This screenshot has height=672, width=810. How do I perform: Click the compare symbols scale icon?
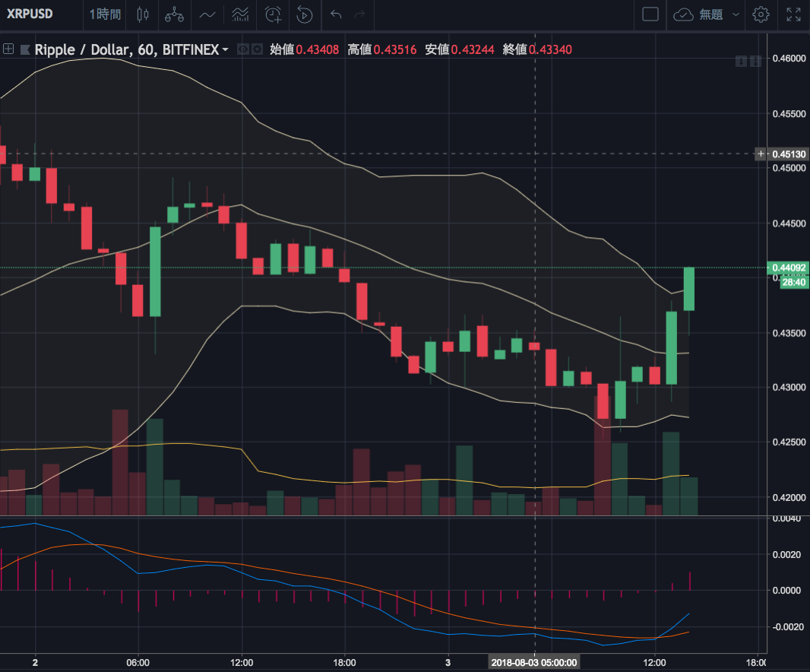click(174, 15)
